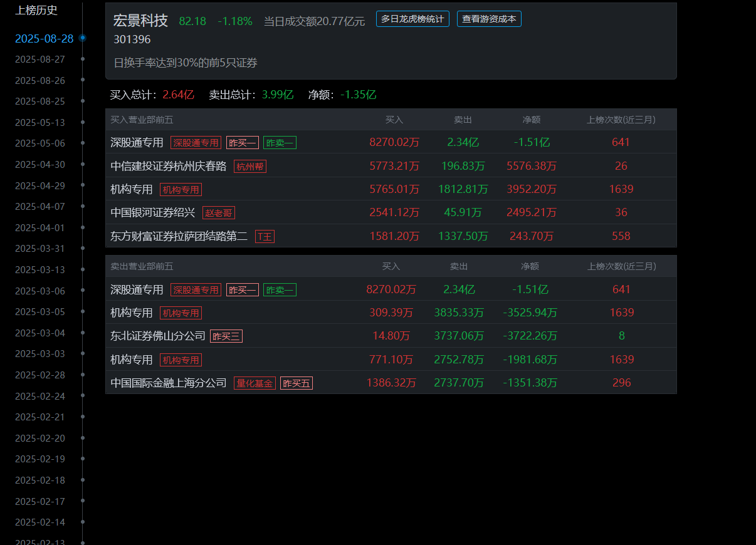The image size is (756, 545).
Task: Select history date 2025-02-20
Action: coord(39,438)
